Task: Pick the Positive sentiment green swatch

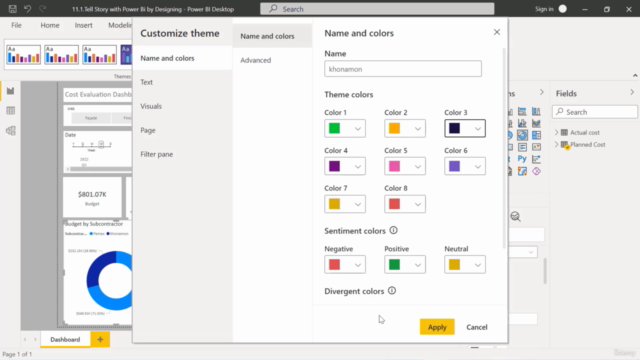Action: click(x=394, y=264)
